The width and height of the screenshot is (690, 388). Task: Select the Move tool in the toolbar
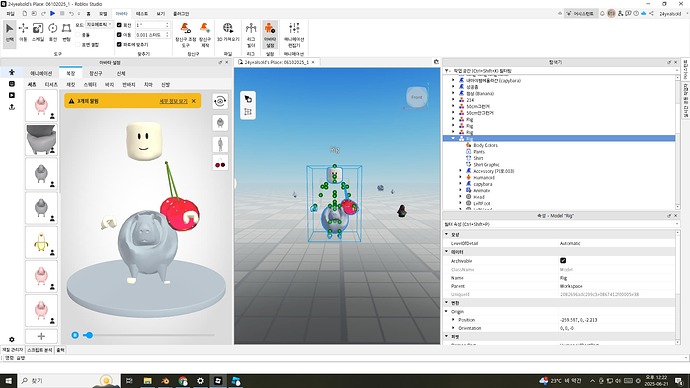tap(23, 33)
